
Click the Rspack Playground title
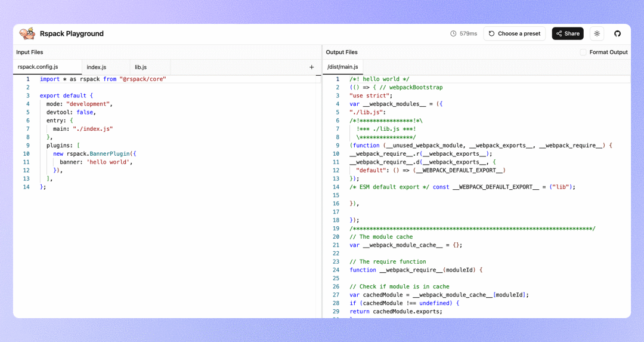click(72, 33)
